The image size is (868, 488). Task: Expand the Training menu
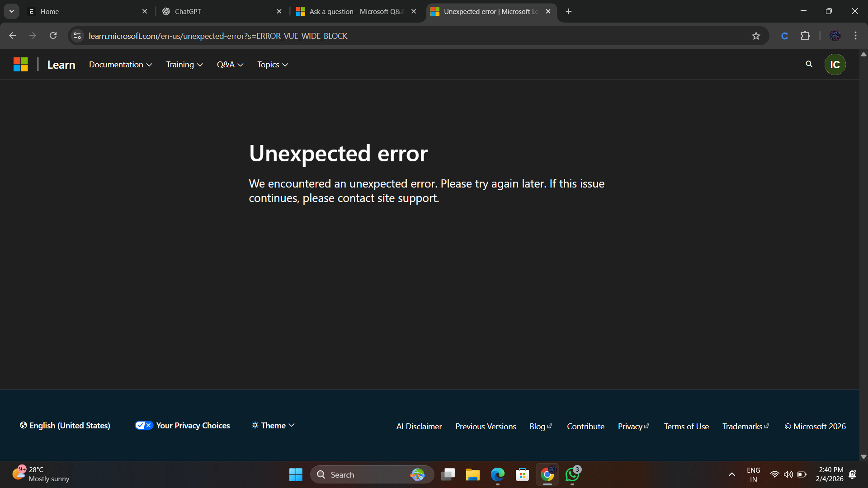click(184, 65)
